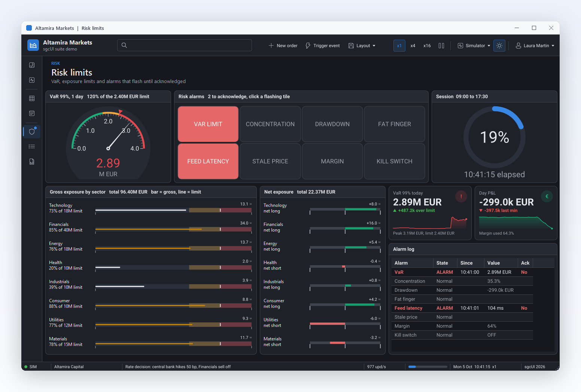Click the VaR alert exclamation badge

coord(461,196)
